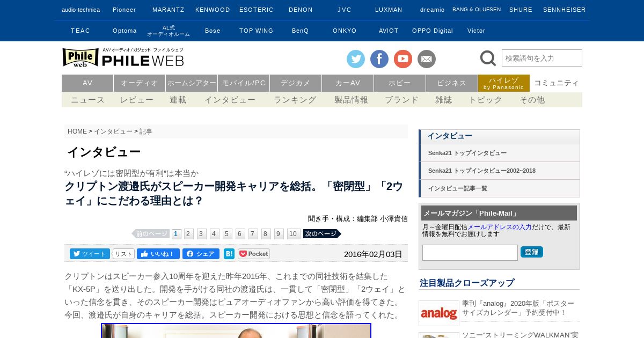Image resolution: width=644 pixels, height=338 pixels.
Task: Go to article page 5
Action: (227, 234)
